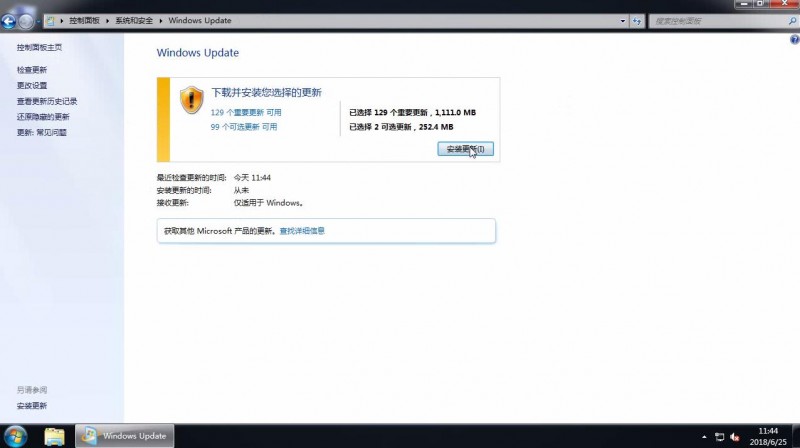Open the address bar history dropdown
The image size is (800, 448).
click(x=623, y=21)
